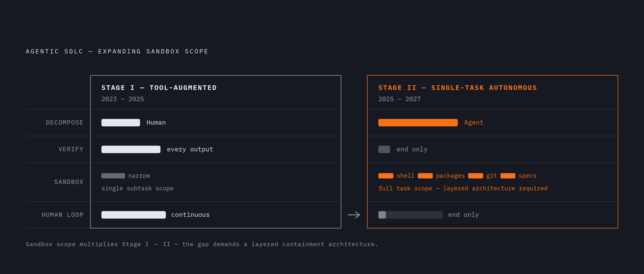Click 'single subtask scope' text
The height and width of the screenshot is (274, 644).
[137, 188]
